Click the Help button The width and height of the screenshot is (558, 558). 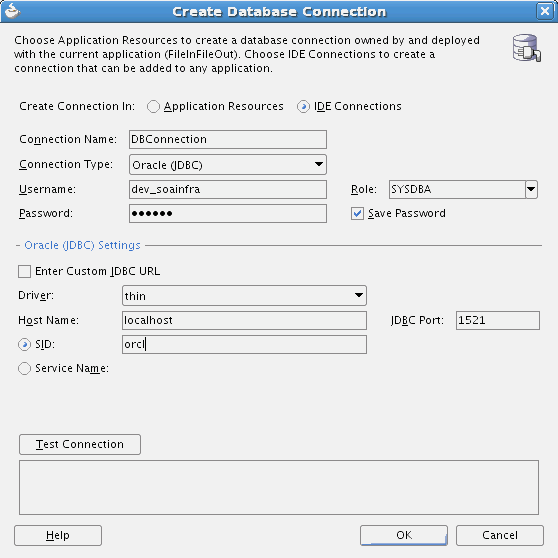(x=58, y=535)
